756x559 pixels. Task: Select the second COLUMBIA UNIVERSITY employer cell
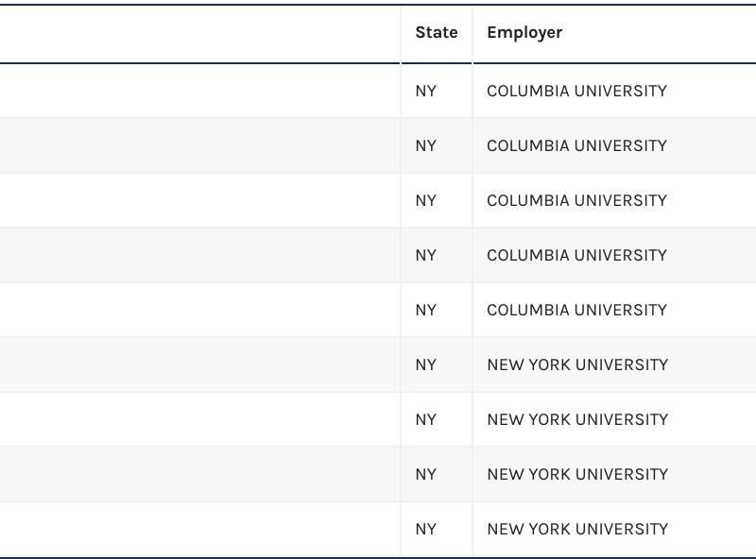point(576,145)
